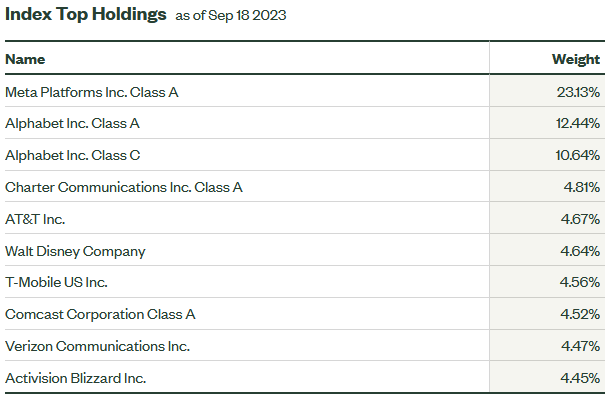Select the 4.56% weight value
This screenshot has height=398, width=608.
point(580,282)
